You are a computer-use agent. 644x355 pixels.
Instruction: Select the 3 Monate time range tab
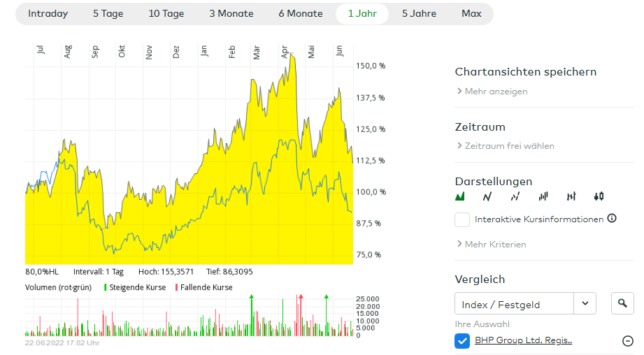click(x=231, y=14)
